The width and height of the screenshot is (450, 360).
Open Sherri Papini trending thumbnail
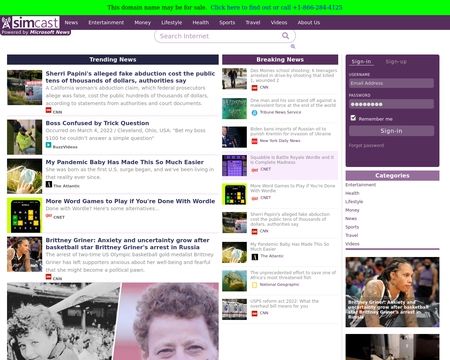tap(25, 87)
